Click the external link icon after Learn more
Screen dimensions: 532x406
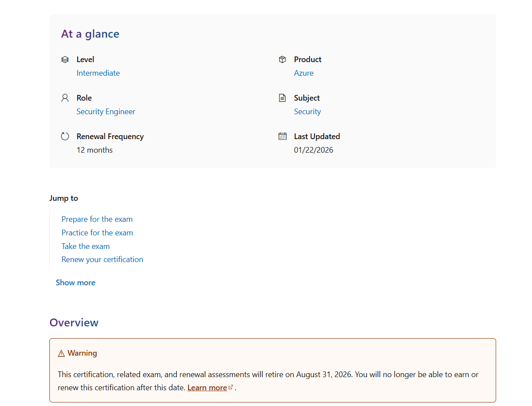coord(231,387)
